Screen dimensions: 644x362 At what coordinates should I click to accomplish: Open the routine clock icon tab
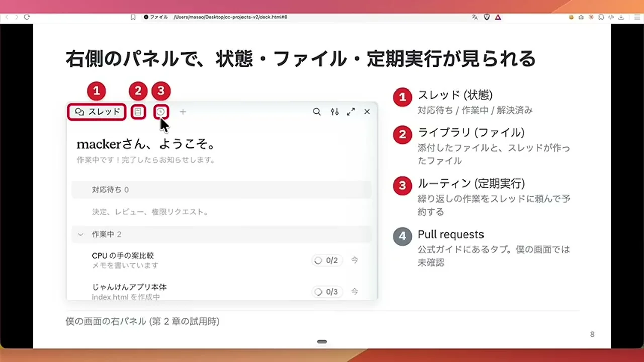(160, 112)
